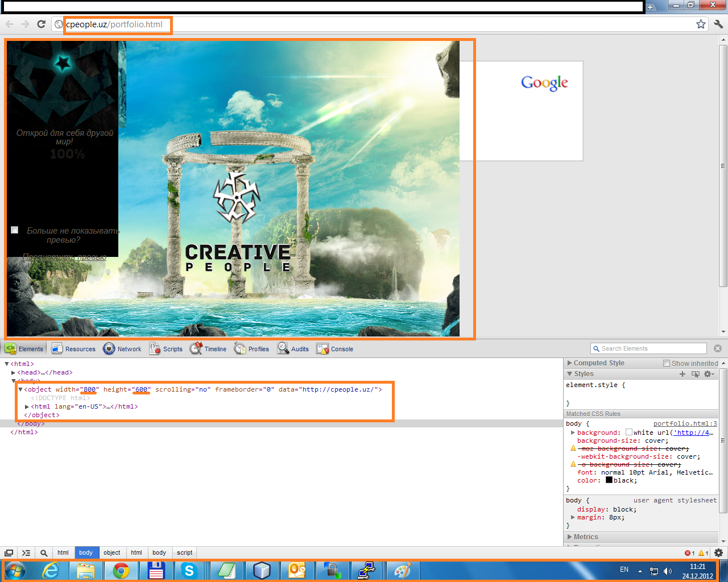
Task: Open Chrome's wrench settings menu
Action: coord(718,24)
